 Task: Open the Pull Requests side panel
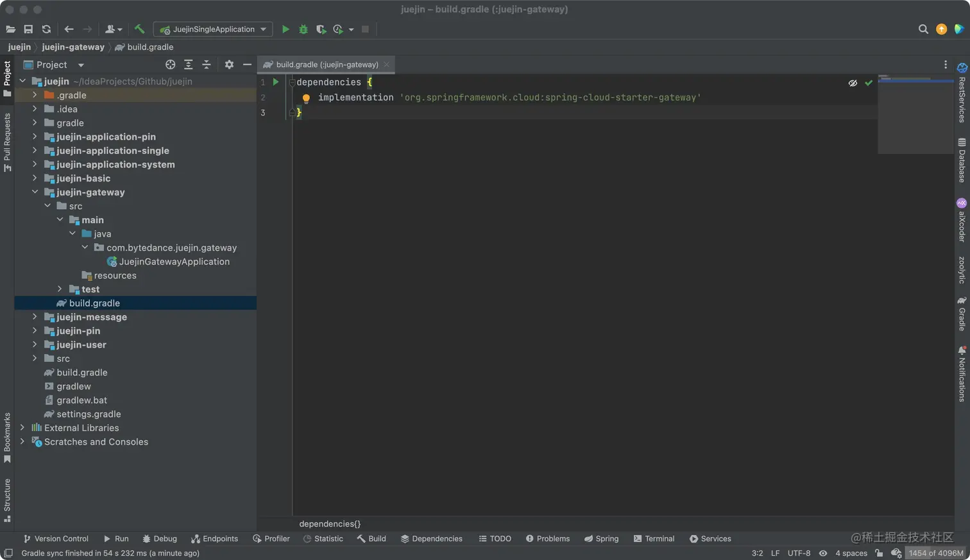[x=7, y=142]
